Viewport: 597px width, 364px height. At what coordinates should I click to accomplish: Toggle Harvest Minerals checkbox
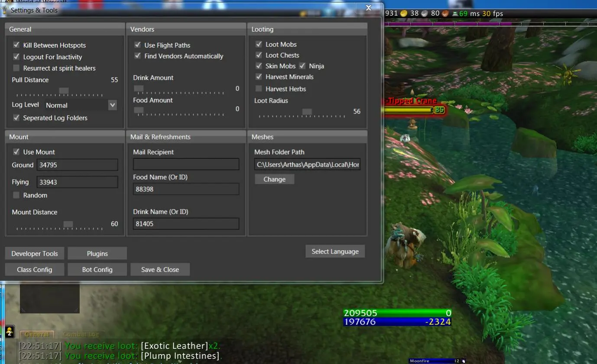tap(259, 77)
